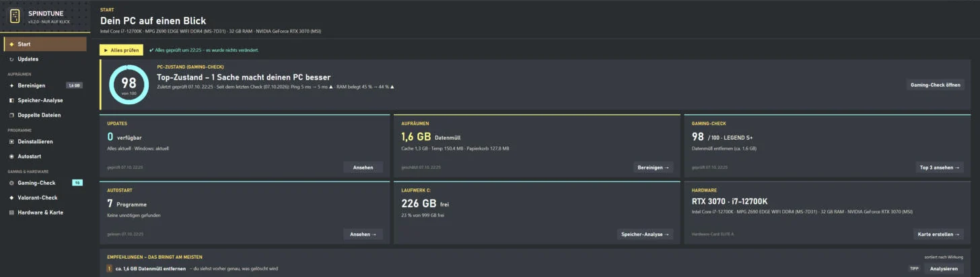This screenshot has width=980, height=277.
Task: Click the 1,6 GB Datenmüll value
Action: click(x=429, y=136)
